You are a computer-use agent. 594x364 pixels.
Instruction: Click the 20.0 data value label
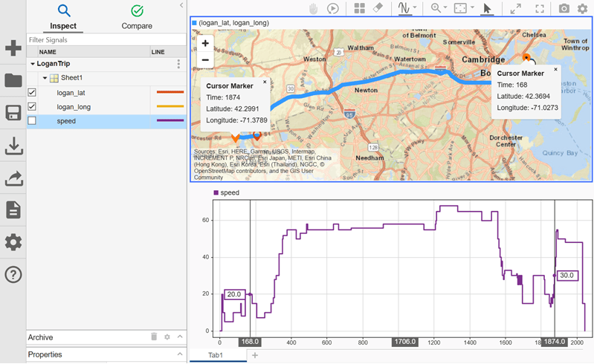(x=234, y=294)
